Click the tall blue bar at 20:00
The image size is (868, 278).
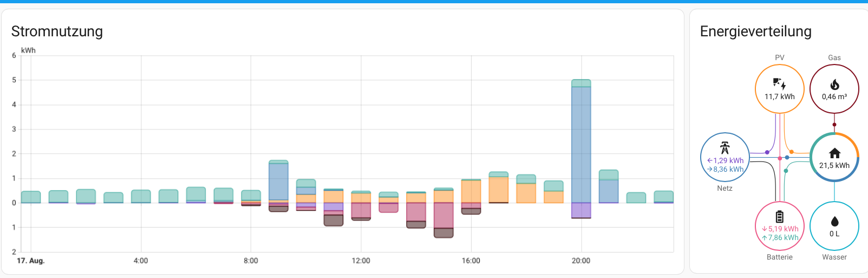pyautogui.click(x=581, y=144)
